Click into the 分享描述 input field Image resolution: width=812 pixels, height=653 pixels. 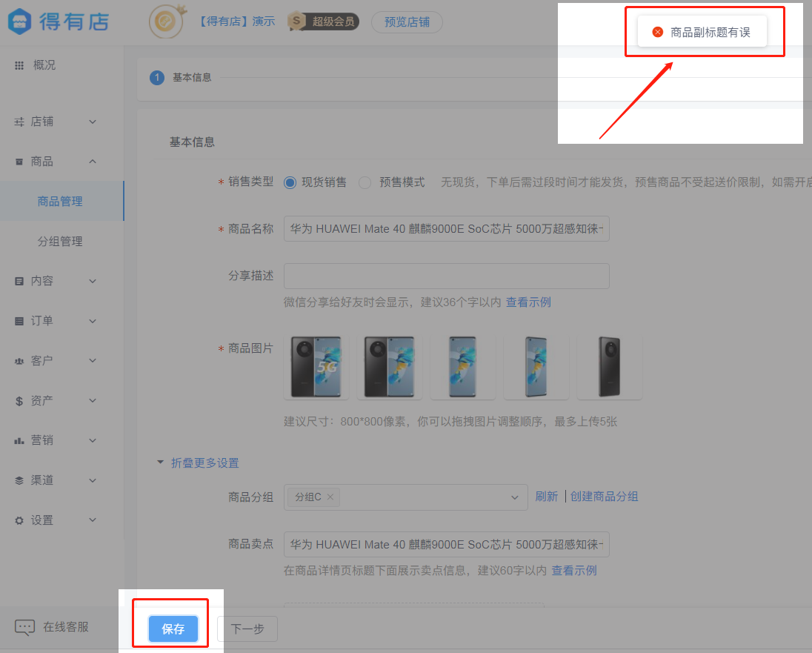447,276
